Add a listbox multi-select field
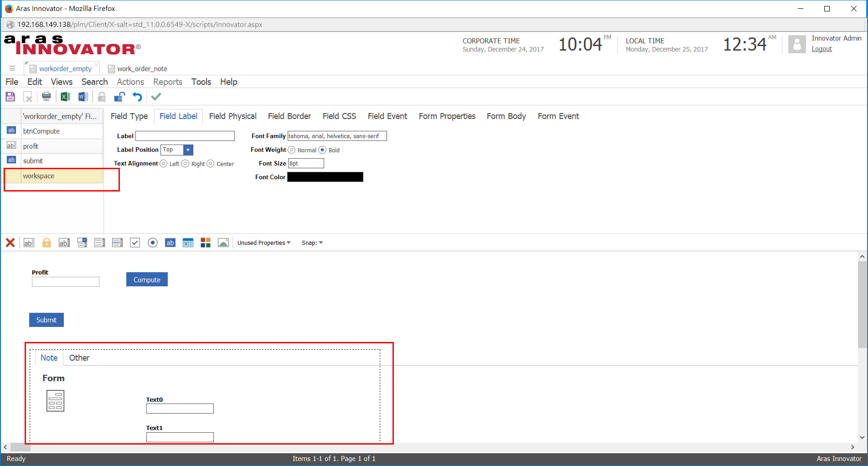 117,243
